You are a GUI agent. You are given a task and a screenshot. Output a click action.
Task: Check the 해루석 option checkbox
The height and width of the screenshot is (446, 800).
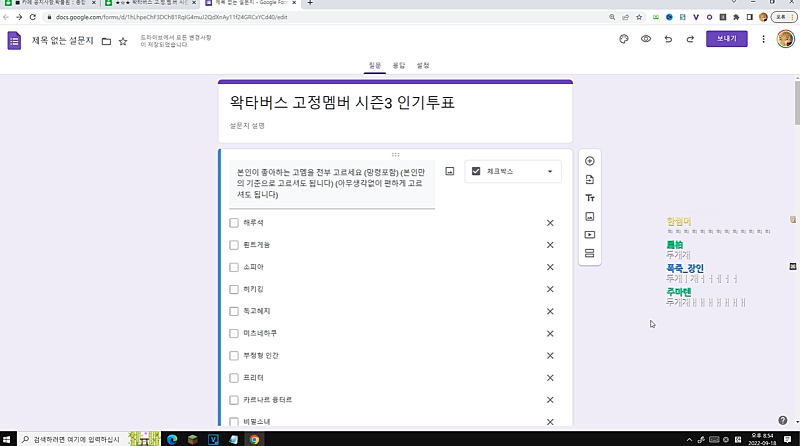pyautogui.click(x=234, y=222)
